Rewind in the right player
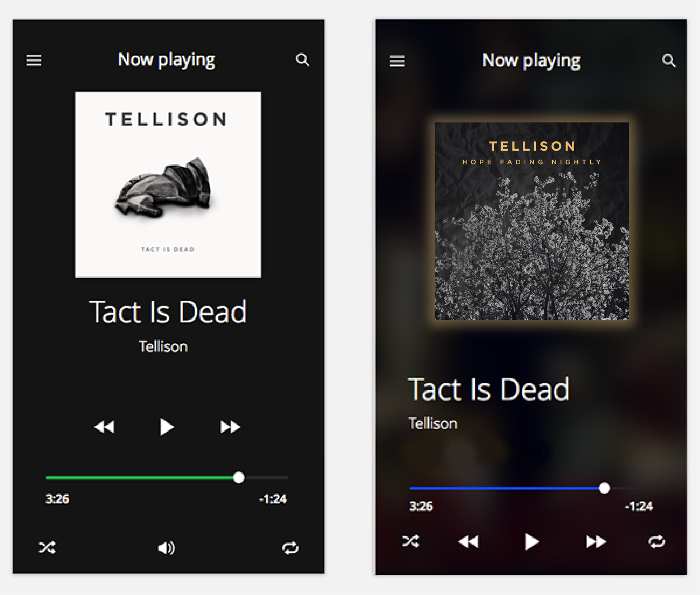700x595 pixels. [469, 542]
